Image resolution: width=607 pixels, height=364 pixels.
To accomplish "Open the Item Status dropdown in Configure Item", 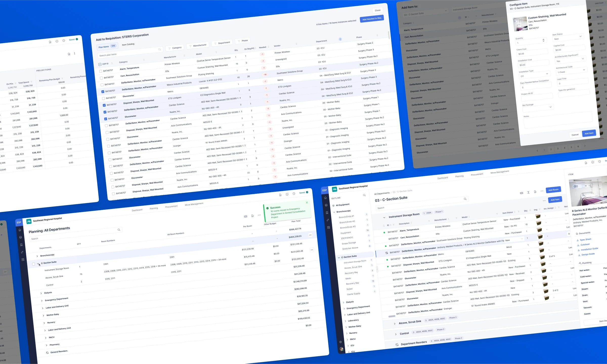I will [x=568, y=37].
